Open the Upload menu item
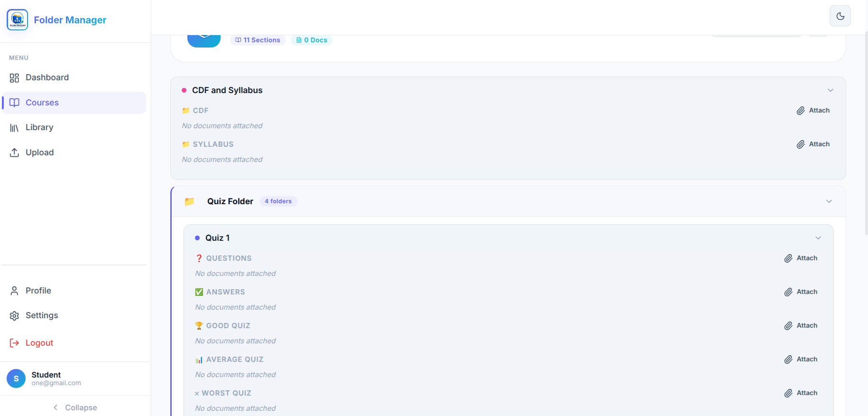The width and height of the screenshot is (868, 416). point(74,152)
